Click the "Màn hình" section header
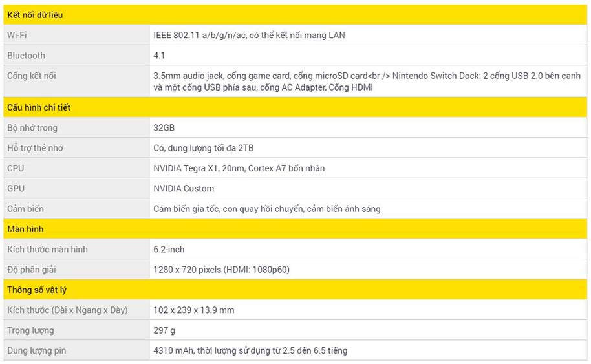Viewport: 591px width, 364px height. (x=25, y=229)
